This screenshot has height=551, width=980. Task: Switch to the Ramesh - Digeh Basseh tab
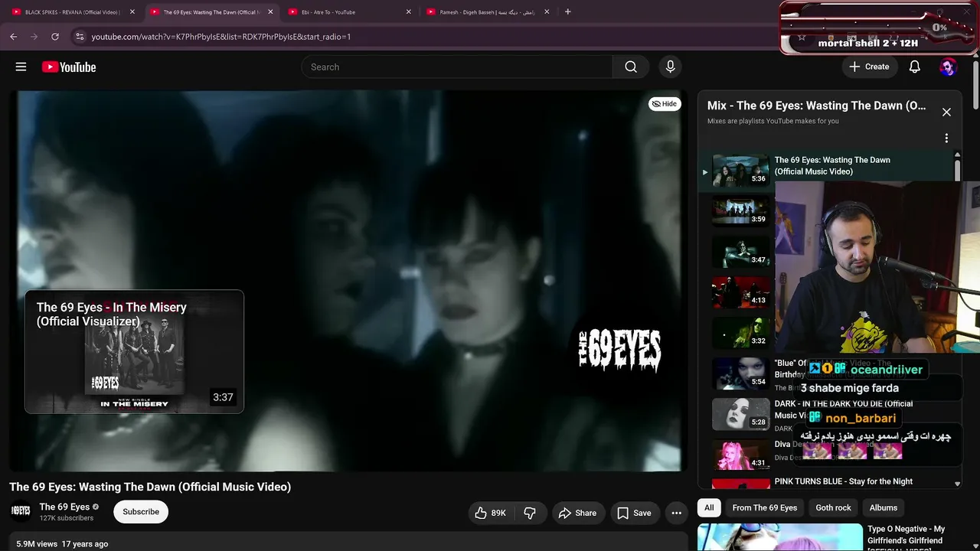click(x=487, y=11)
